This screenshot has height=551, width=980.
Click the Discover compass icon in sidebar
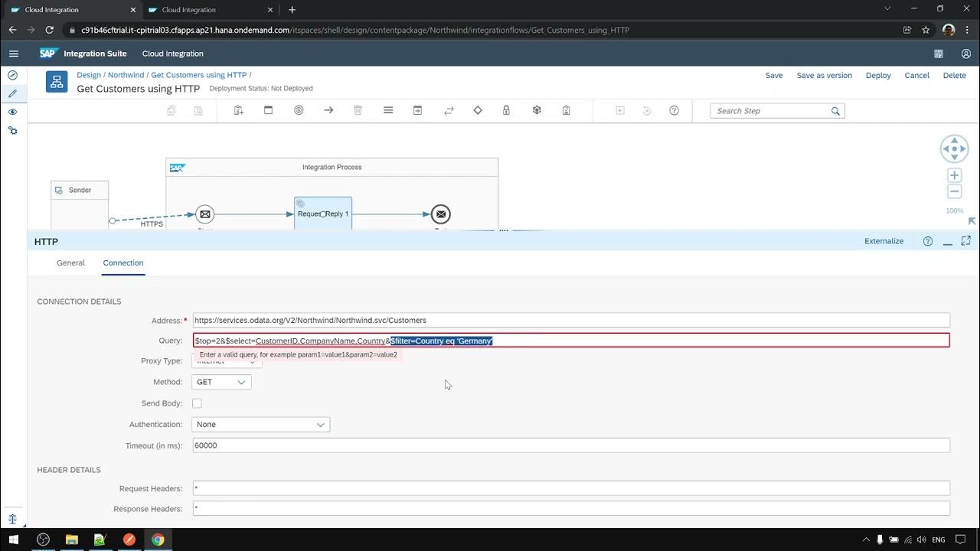click(12, 75)
